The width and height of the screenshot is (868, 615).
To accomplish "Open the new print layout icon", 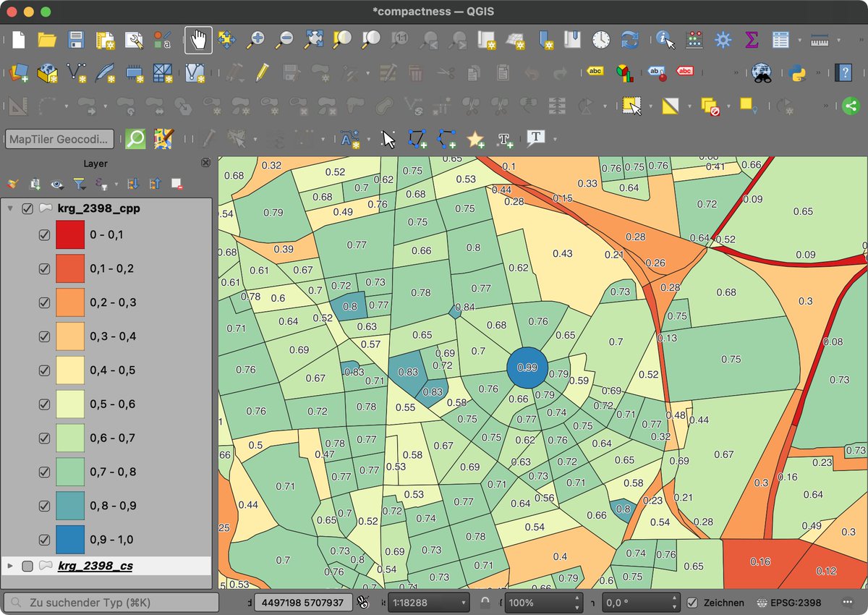I will pos(106,40).
